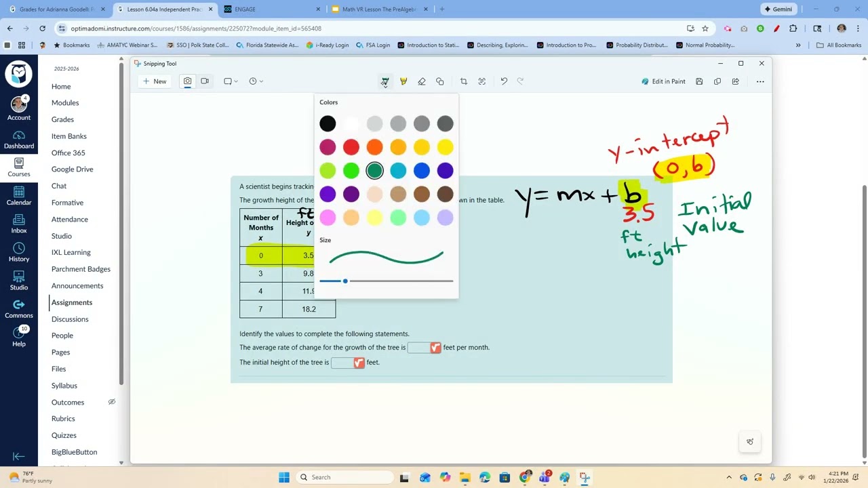Open the delay snip timer dropdown
The height and width of the screenshot is (488, 868).
coord(256,81)
